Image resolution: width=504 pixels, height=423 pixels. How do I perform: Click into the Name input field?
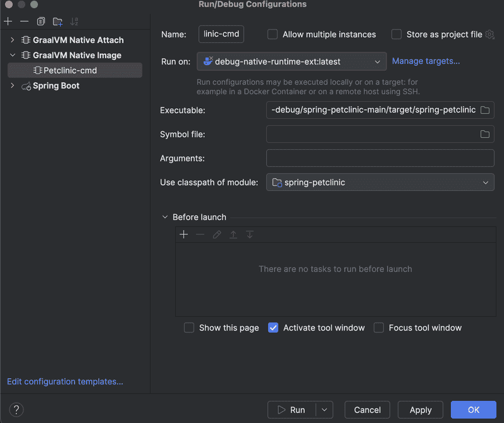pos(221,34)
